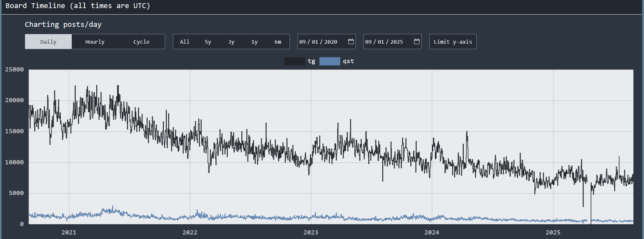The height and width of the screenshot is (239, 644).
Task: Click the tg legend label
Action: coord(311,61)
